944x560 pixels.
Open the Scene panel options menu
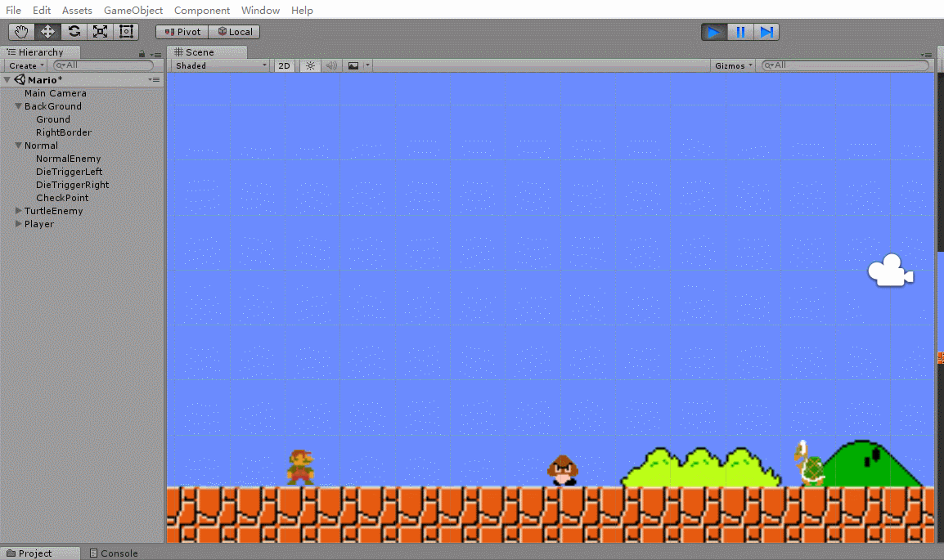[926, 54]
